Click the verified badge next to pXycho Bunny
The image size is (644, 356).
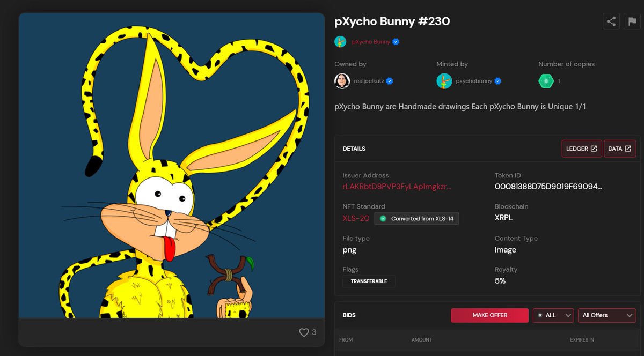(396, 41)
